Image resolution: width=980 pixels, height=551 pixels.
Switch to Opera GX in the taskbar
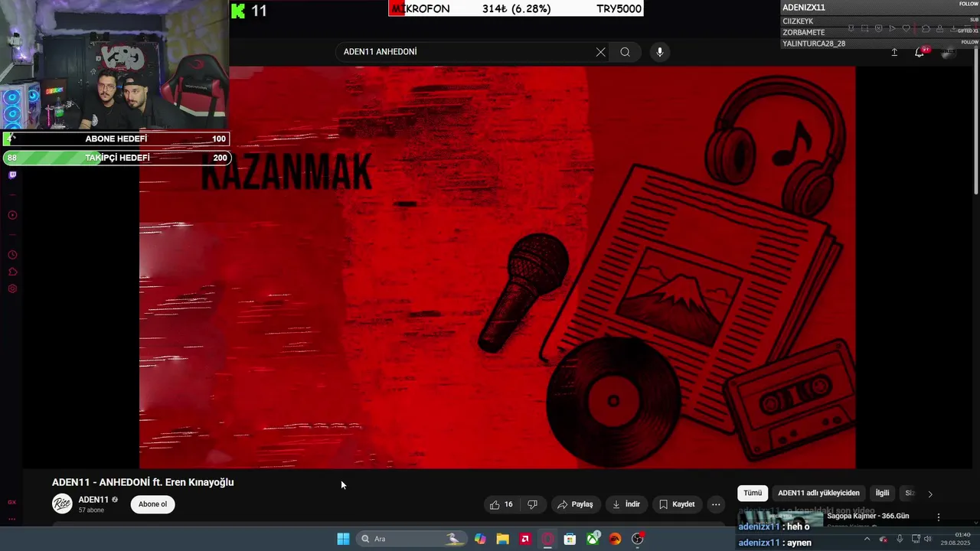pyautogui.click(x=547, y=539)
